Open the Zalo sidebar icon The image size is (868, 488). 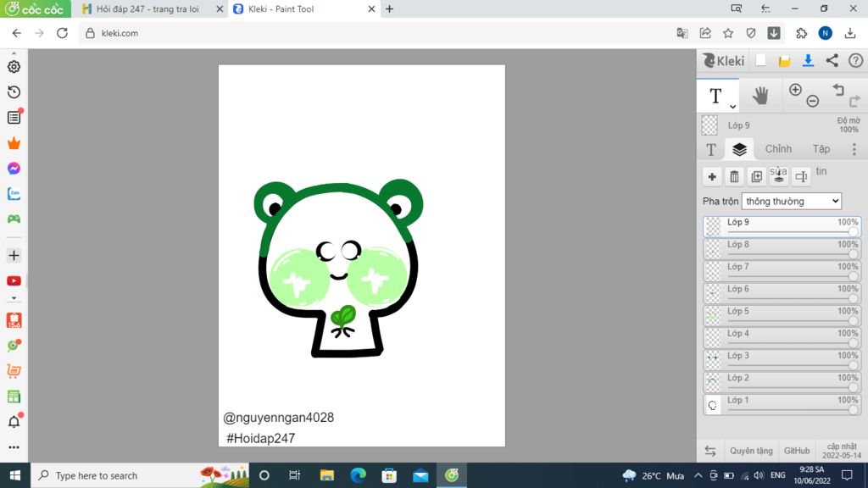[x=14, y=194]
